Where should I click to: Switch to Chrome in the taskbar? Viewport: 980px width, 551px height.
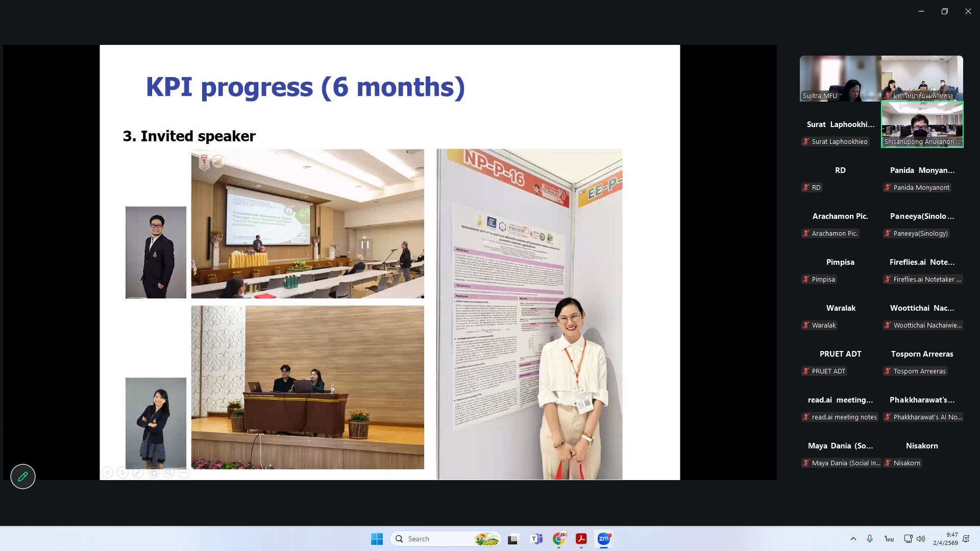click(559, 539)
